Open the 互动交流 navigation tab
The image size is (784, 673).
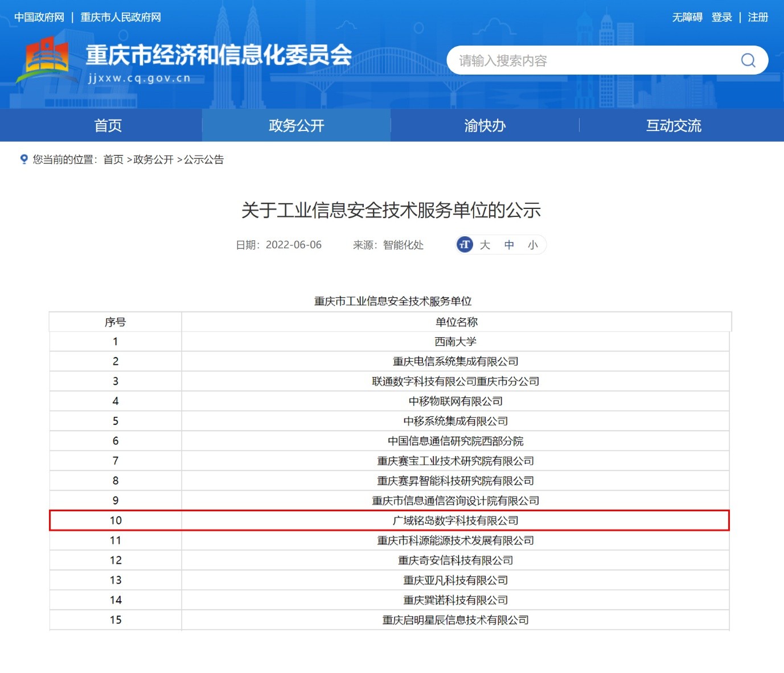pos(674,125)
